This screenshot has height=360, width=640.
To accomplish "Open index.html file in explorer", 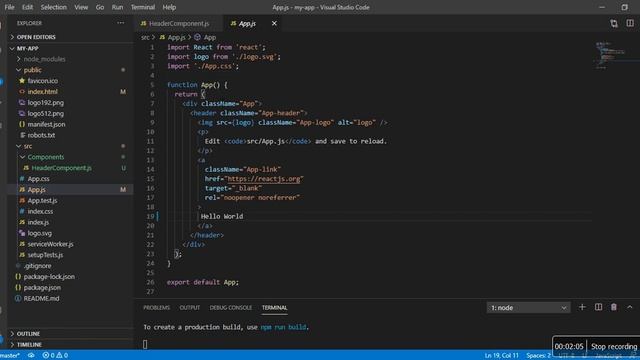I will [x=42, y=92].
